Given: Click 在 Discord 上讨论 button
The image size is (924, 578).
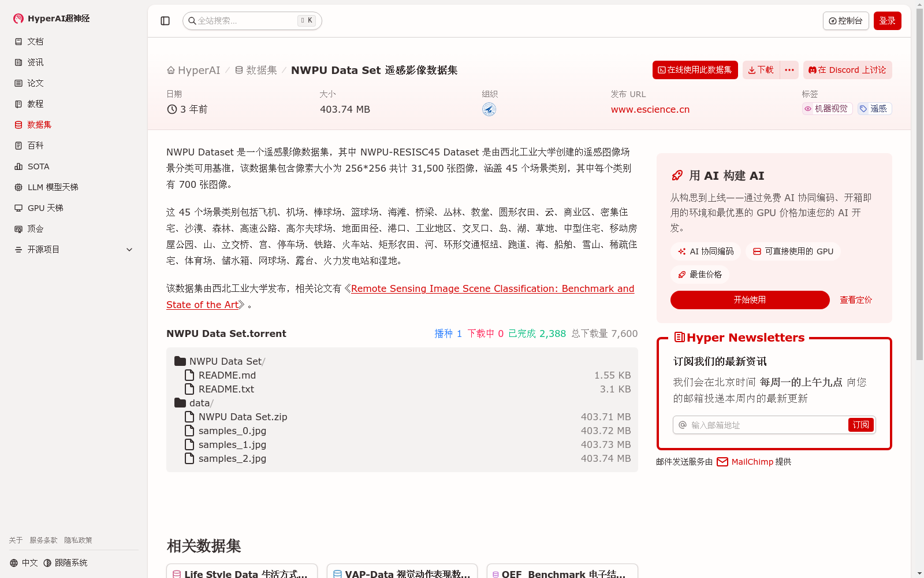Looking at the screenshot, I should point(847,70).
